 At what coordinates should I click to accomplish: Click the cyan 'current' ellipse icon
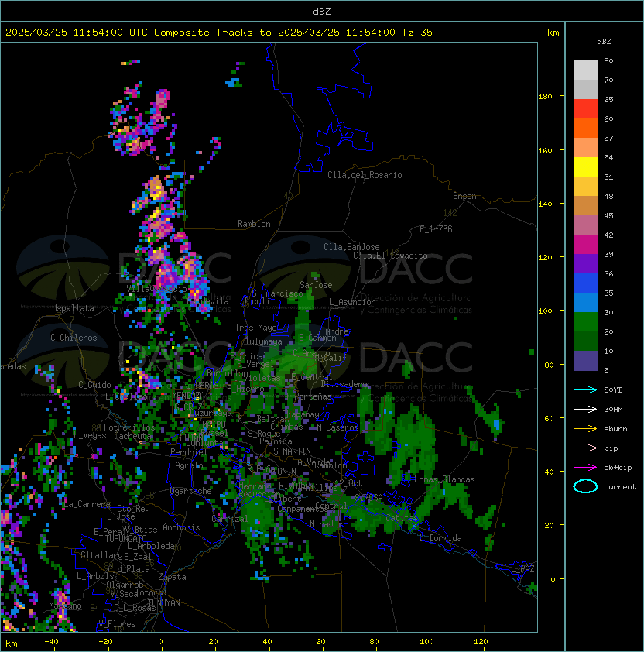coord(585,486)
